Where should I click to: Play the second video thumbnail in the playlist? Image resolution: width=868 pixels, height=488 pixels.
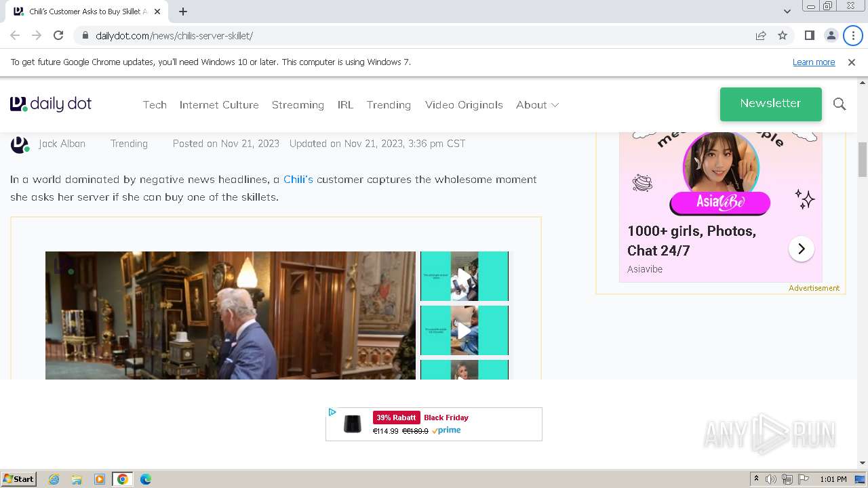464,330
